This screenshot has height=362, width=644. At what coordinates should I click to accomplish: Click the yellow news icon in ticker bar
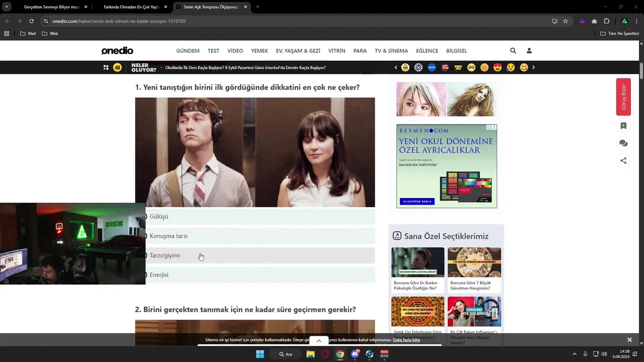(117, 67)
